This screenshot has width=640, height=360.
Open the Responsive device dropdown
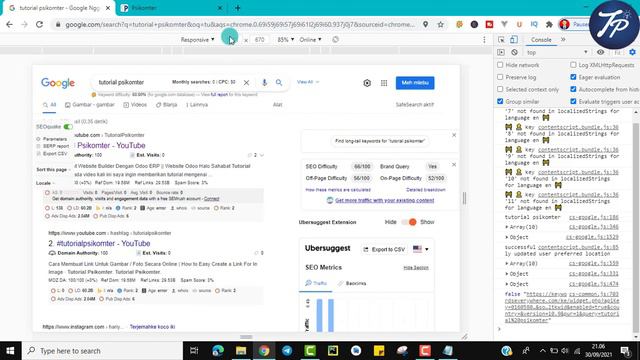(x=198, y=40)
